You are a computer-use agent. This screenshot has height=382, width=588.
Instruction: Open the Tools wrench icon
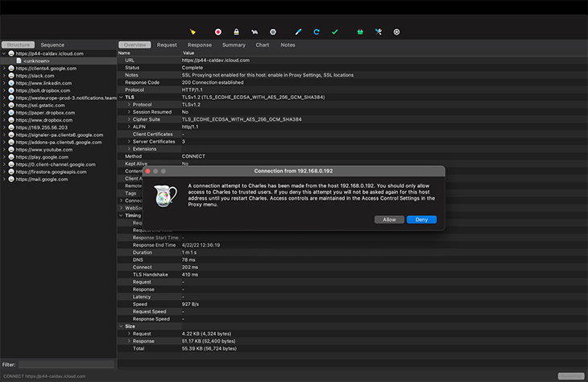pyautogui.click(x=379, y=32)
